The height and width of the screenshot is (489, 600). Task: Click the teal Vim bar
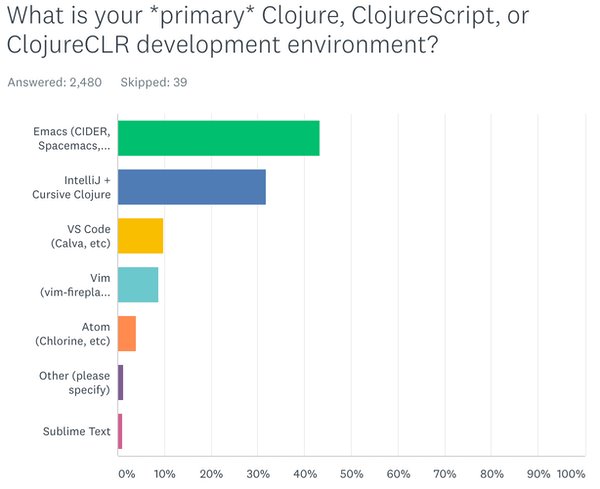(x=138, y=285)
